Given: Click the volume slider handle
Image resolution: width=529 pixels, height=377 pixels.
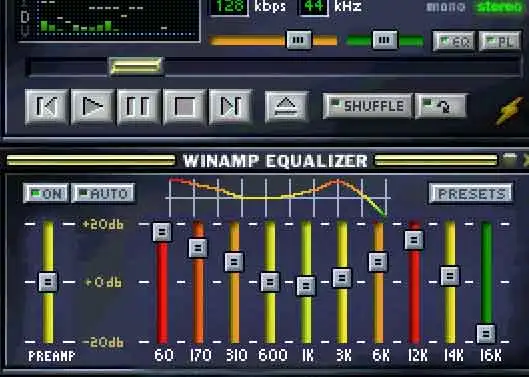Looking at the screenshot, I should coord(299,40).
